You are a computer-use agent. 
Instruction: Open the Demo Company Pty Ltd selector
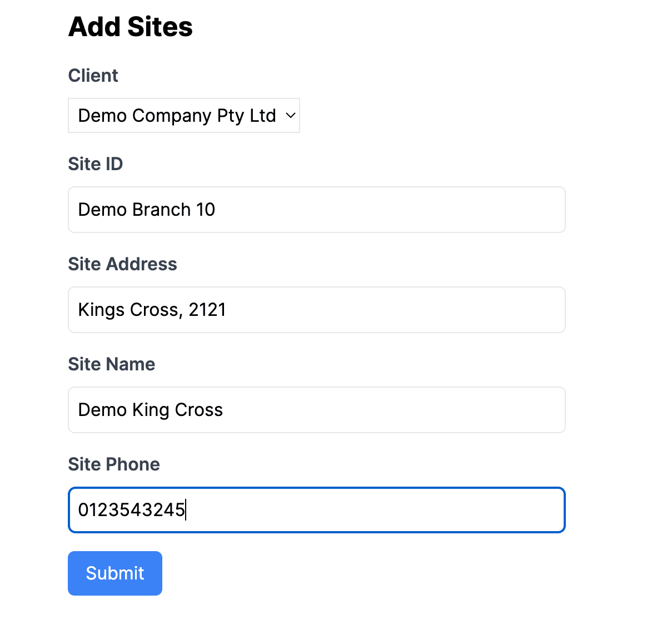pyautogui.click(x=183, y=116)
